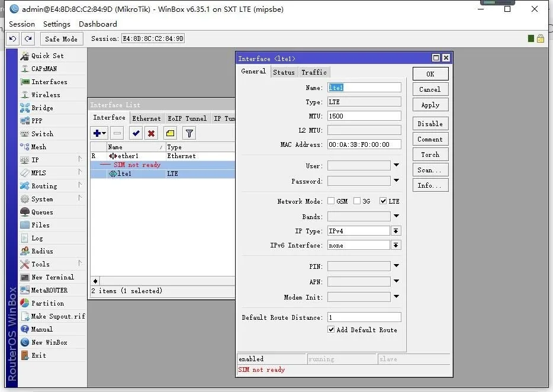Expand the IP submenu in sidebar

80,159
